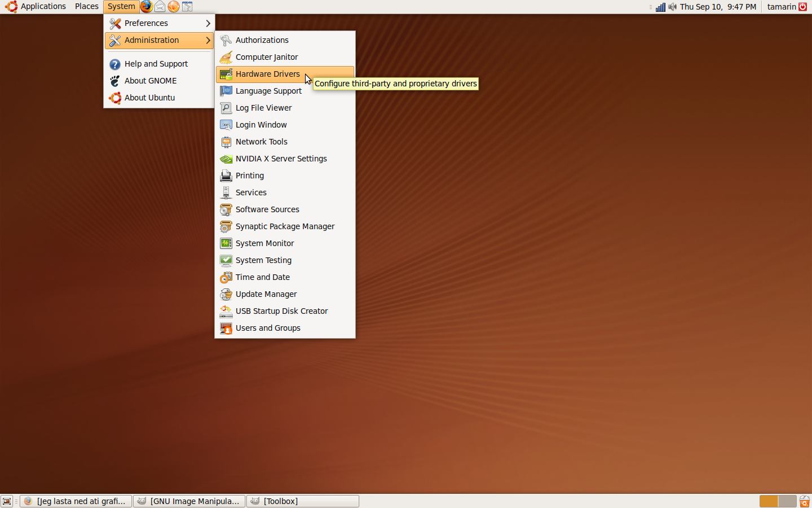This screenshot has height=508, width=812.
Task: Switch to the second gray workspace
Action: click(x=787, y=501)
